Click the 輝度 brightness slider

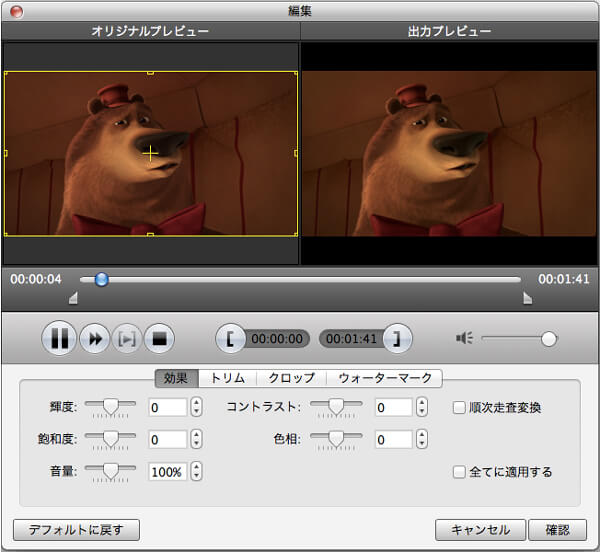tap(110, 407)
